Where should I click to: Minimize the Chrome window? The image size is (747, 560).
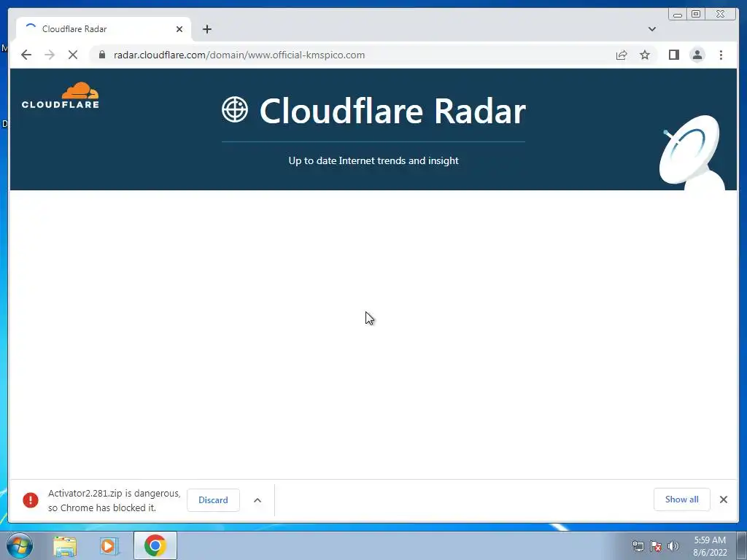(678, 15)
